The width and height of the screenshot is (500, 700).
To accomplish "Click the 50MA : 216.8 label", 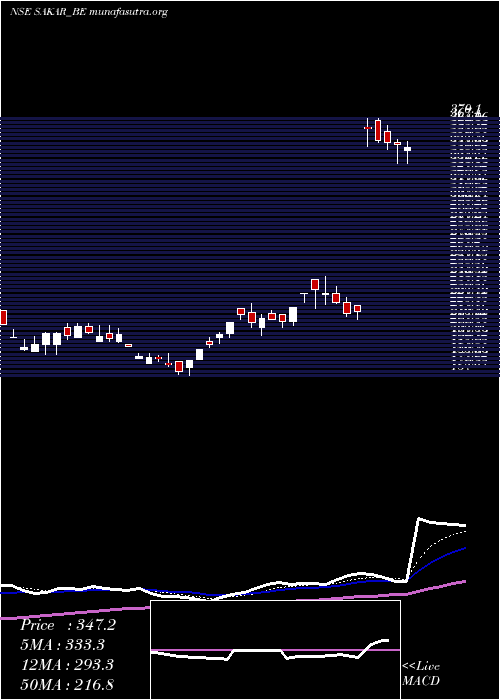I will click(67, 684).
